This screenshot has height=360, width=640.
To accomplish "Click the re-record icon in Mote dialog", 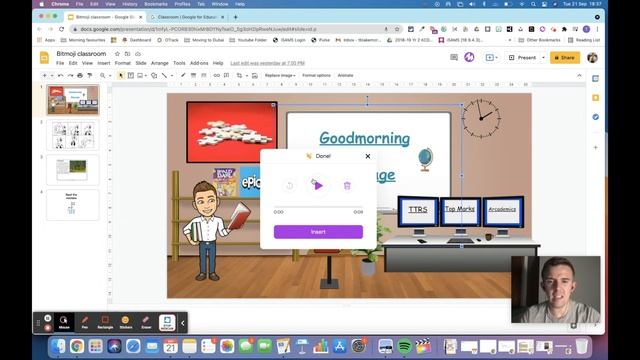I will pyautogui.click(x=289, y=186).
